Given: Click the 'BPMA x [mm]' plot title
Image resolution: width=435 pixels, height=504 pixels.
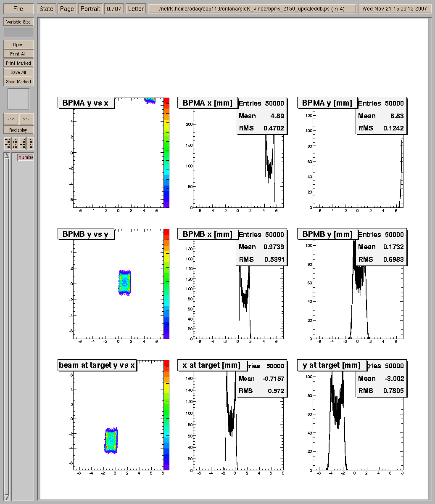Looking at the screenshot, I should [207, 103].
